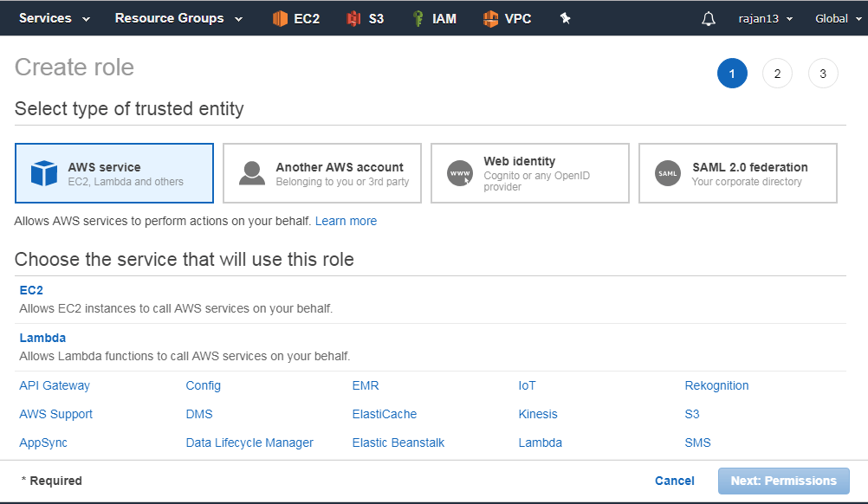868x504 pixels.
Task: Click the pin icon to edit shortcuts
Action: pyautogui.click(x=565, y=18)
